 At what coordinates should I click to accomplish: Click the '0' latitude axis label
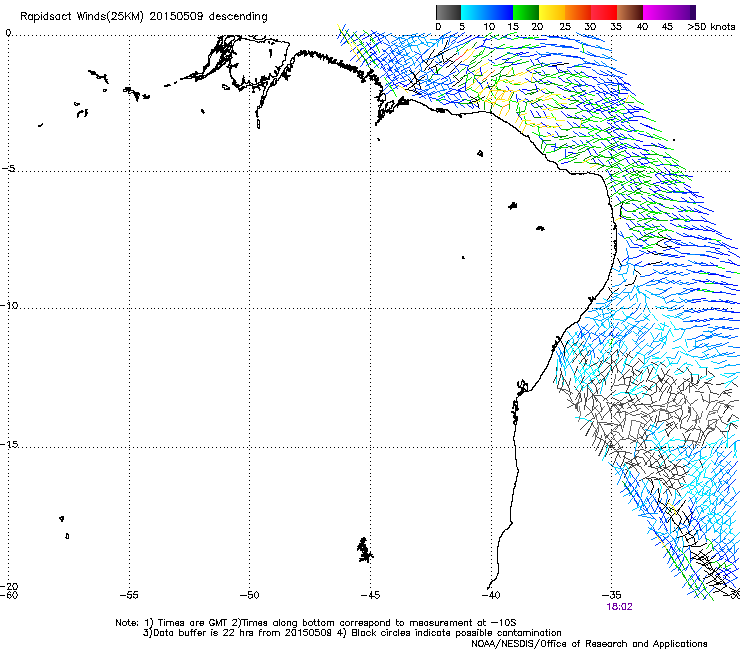tap(8, 33)
